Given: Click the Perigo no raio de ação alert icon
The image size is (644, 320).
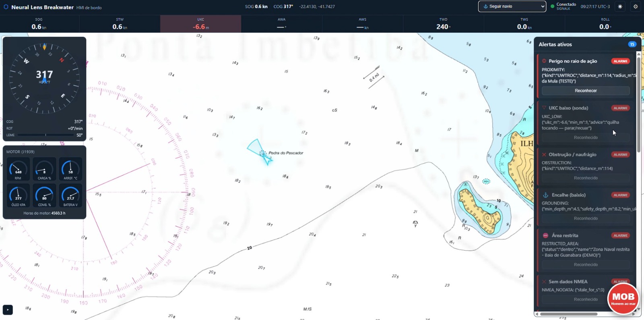Looking at the screenshot, I should tap(544, 61).
